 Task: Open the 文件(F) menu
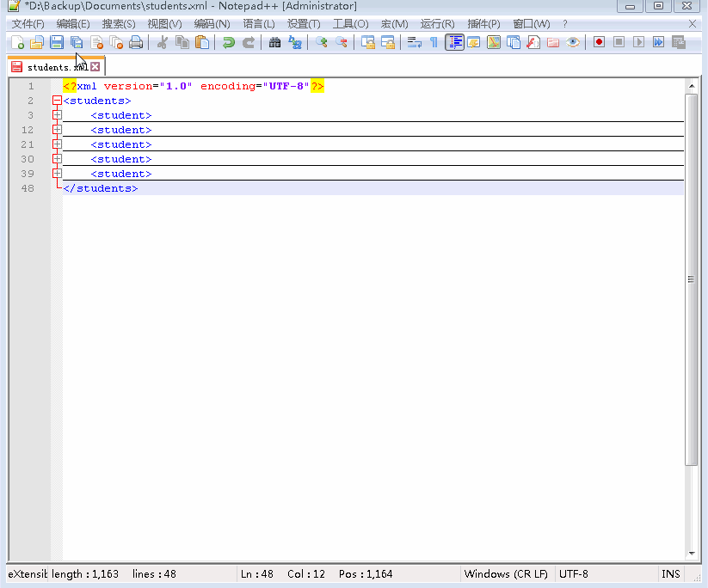[28, 24]
